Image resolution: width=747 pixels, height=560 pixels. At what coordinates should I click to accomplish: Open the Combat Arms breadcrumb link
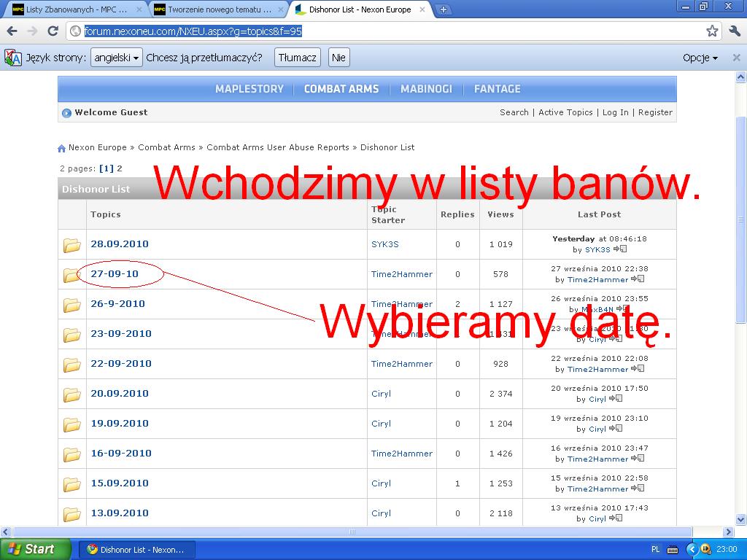tap(166, 147)
